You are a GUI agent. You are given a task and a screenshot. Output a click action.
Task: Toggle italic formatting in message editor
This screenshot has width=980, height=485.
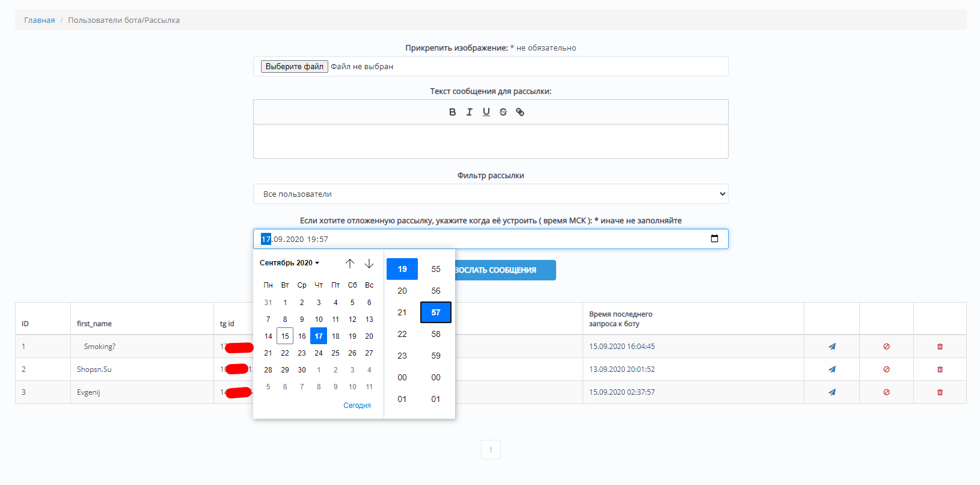[469, 112]
